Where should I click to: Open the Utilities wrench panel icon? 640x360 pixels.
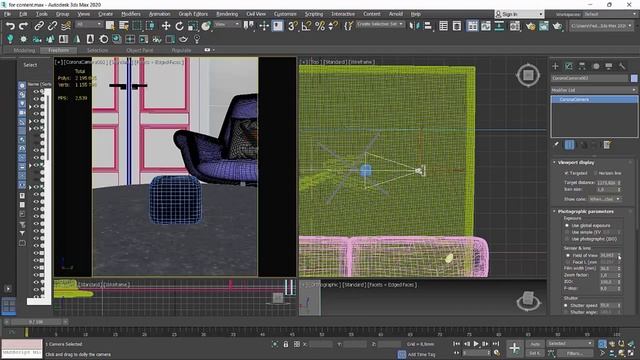click(622, 66)
